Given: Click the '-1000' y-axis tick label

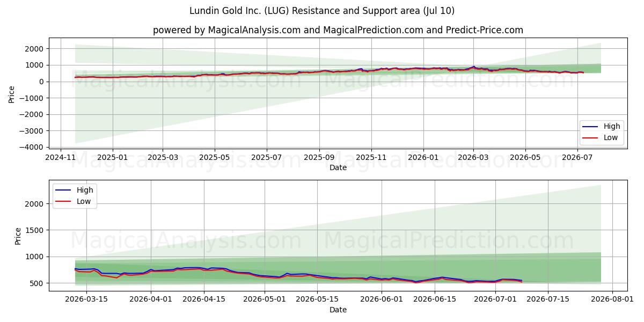Looking at the screenshot, I should tap(33, 98).
